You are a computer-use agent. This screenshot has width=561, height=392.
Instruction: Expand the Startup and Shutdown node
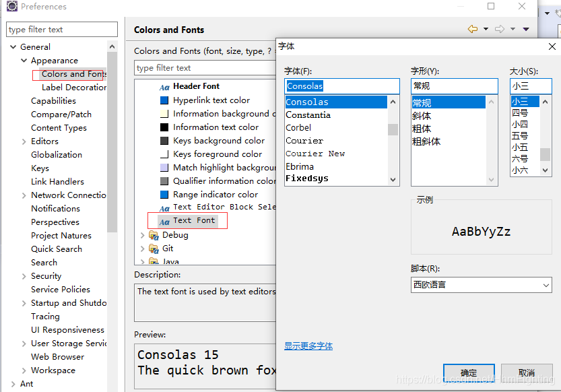(24, 303)
